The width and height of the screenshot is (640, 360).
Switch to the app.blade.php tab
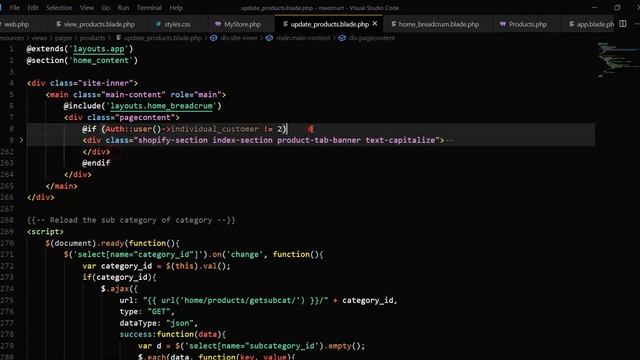[x=595, y=24]
